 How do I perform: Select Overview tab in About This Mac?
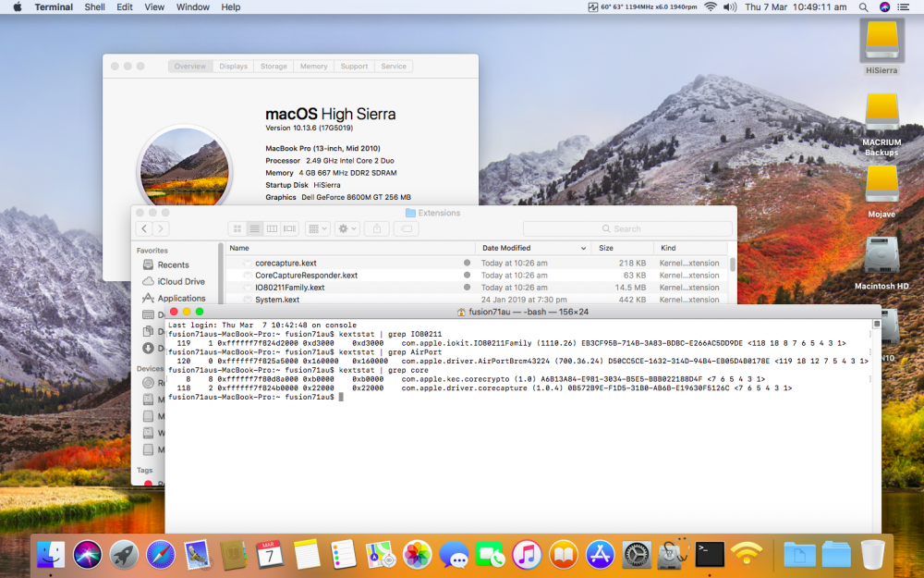tap(190, 66)
